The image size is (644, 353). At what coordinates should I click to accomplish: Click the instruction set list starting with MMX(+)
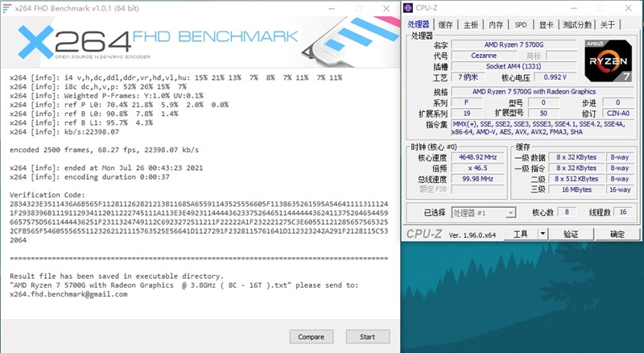pos(542,127)
